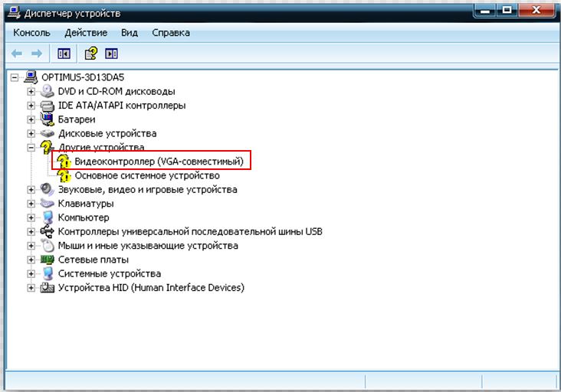Select Устройства HID (Human Interface Devices) label
This screenshot has width=561, height=392.
[151, 288]
